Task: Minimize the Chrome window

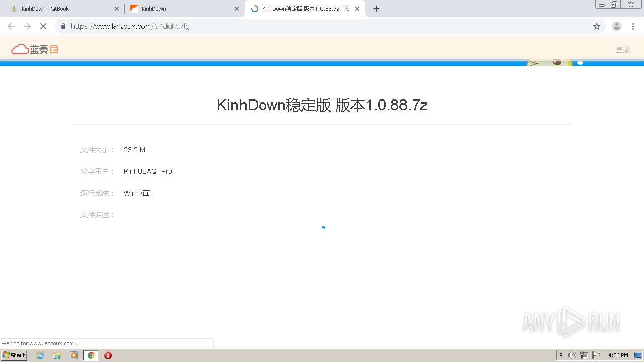Action: [602, 4]
